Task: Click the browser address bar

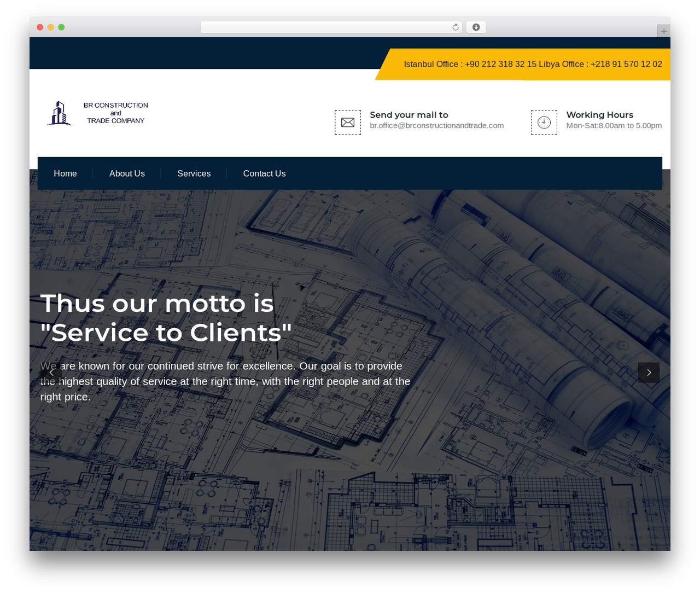Action: click(x=331, y=27)
